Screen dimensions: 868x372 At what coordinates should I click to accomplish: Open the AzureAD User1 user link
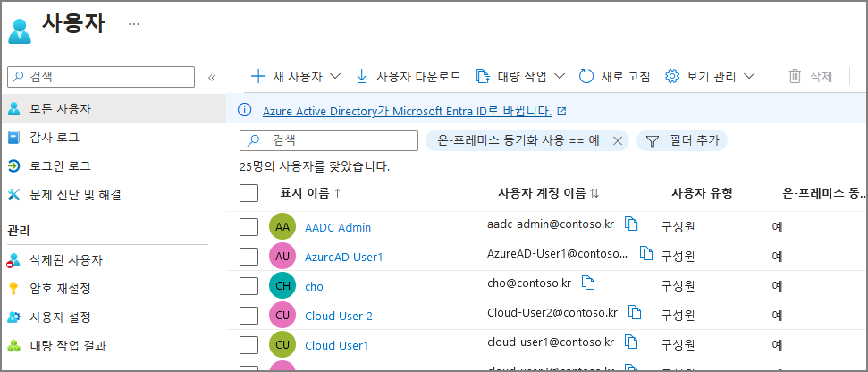pos(344,257)
